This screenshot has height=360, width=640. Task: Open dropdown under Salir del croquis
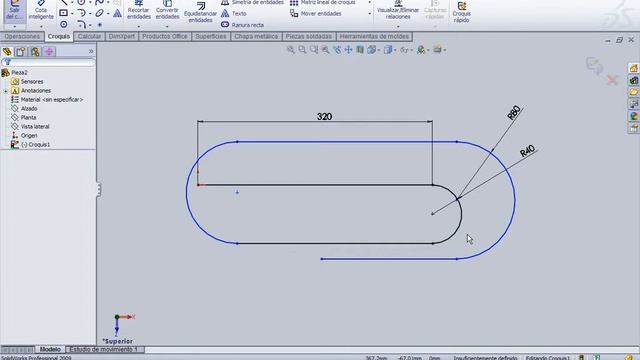tap(15, 27)
